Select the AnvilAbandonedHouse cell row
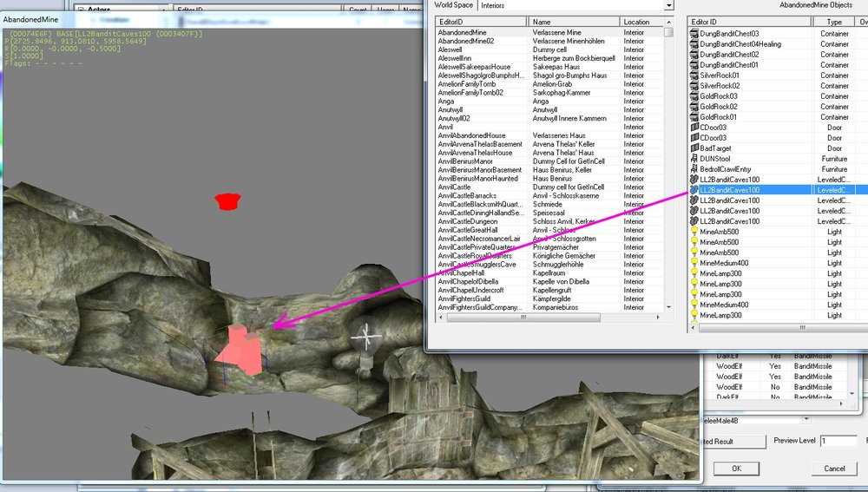868x492 pixels. pyautogui.click(x=549, y=135)
